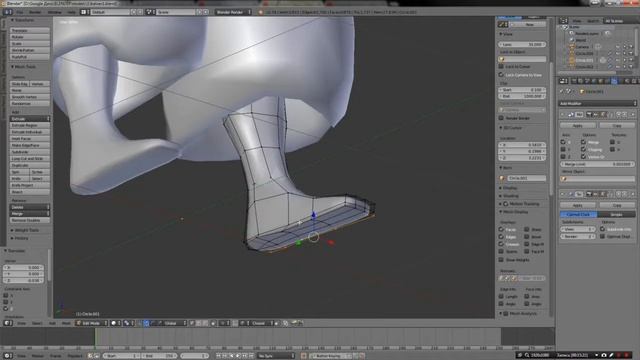Open the File menu
This screenshot has height=360, width=640.
point(19,12)
